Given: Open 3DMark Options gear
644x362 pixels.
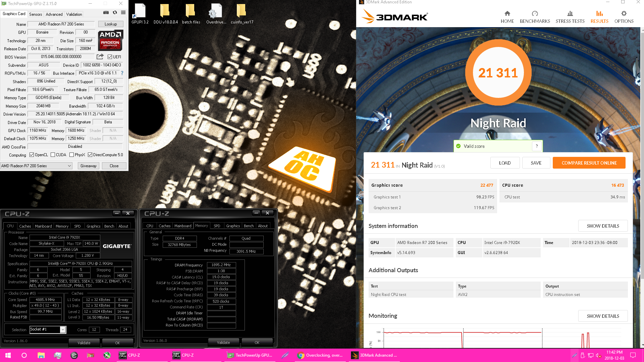Looking at the screenshot, I should (x=624, y=17).
